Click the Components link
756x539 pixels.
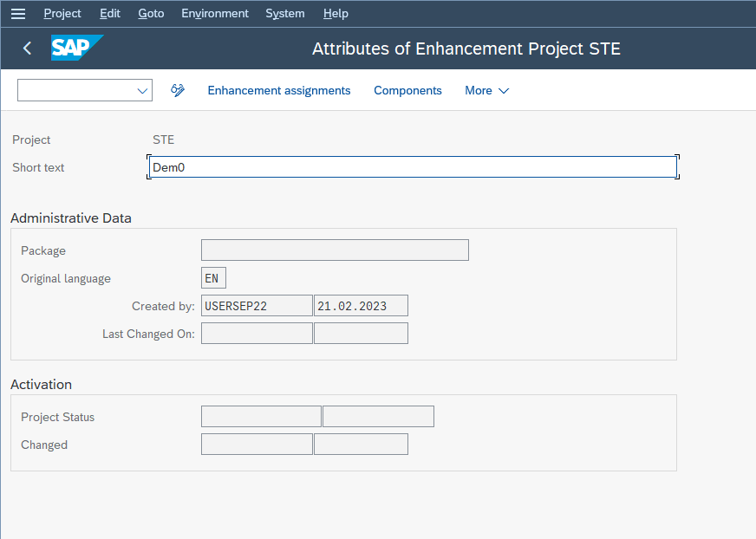pyautogui.click(x=407, y=90)
